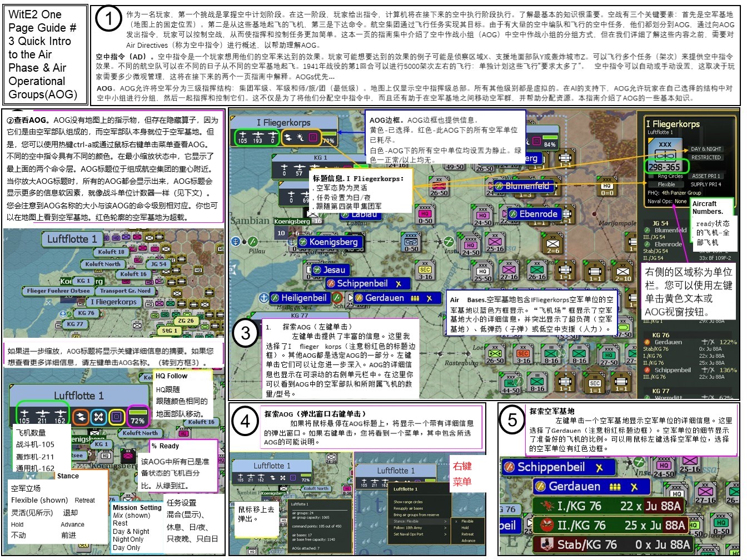This screenshot has width=747, height=560.
Task: Click airbase icon on the Jesau label
Action: [317, 270]
